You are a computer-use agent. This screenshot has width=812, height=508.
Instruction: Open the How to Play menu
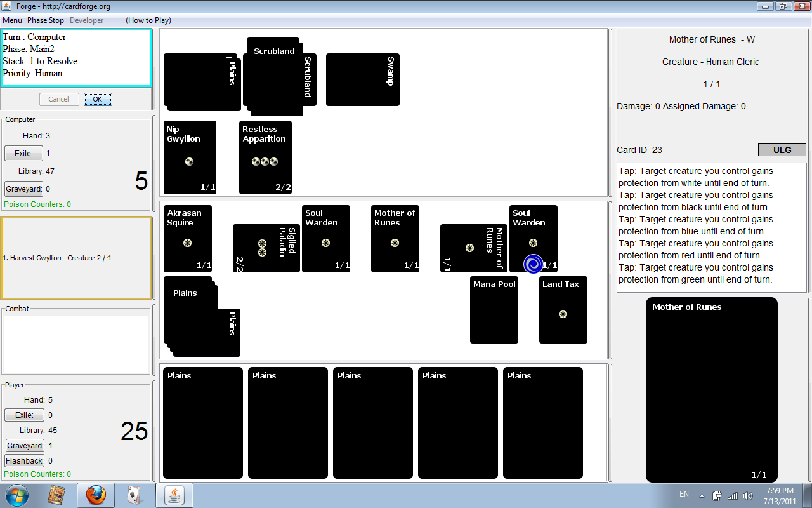[148, 20]
